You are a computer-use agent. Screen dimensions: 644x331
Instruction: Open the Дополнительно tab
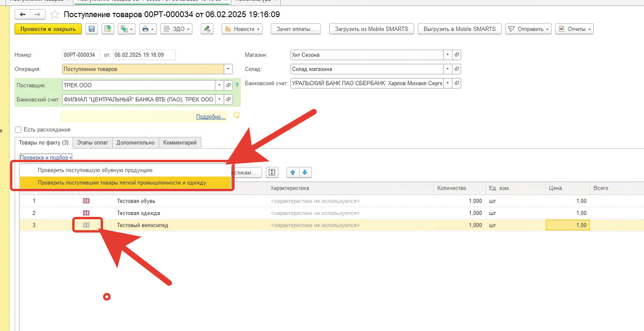(135, 143)
